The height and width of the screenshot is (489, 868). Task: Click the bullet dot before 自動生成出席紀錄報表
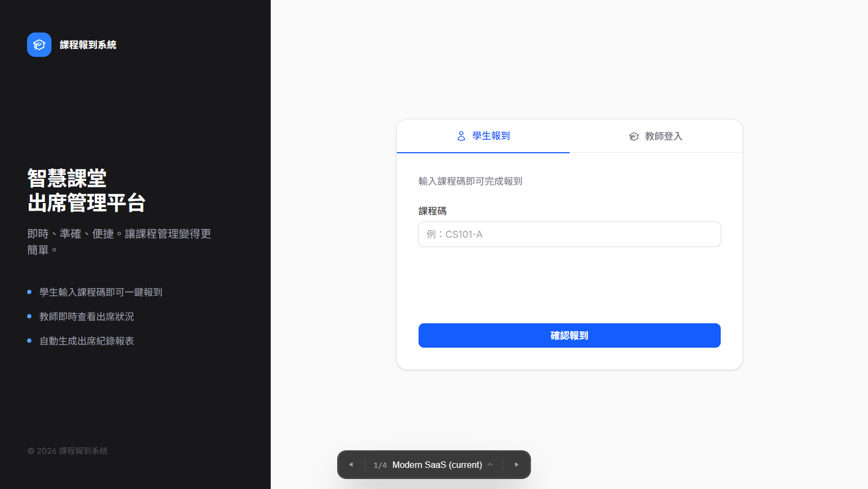click(29, 341)
